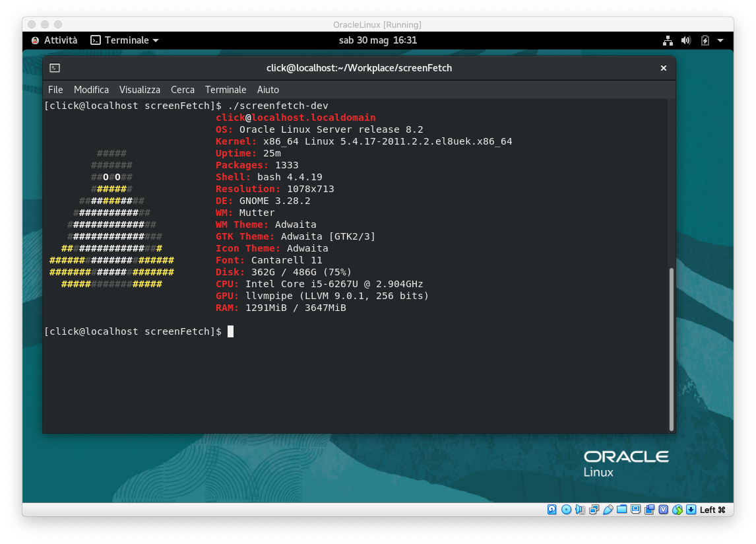The height and width of the screenshot is (544, 756).
Task: Open the Terminale menu in the menu bar
Action: [226, 90]
